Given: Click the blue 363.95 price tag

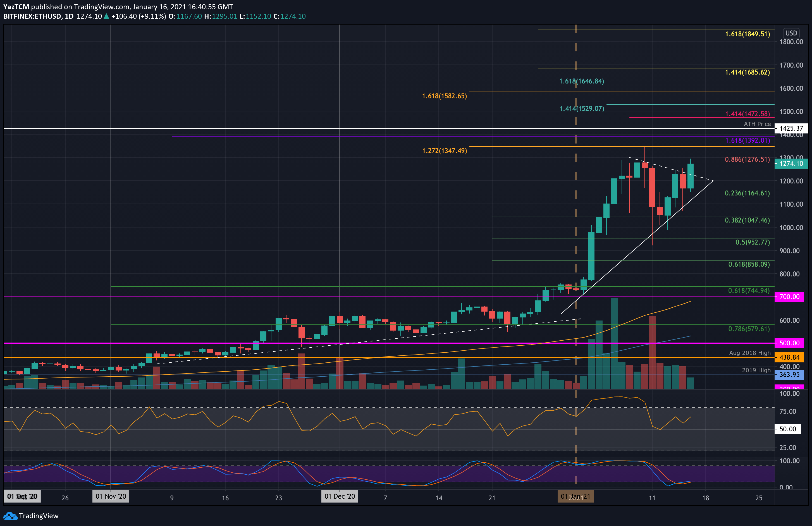Looking at the screenshot, I should tap(789, 375).
